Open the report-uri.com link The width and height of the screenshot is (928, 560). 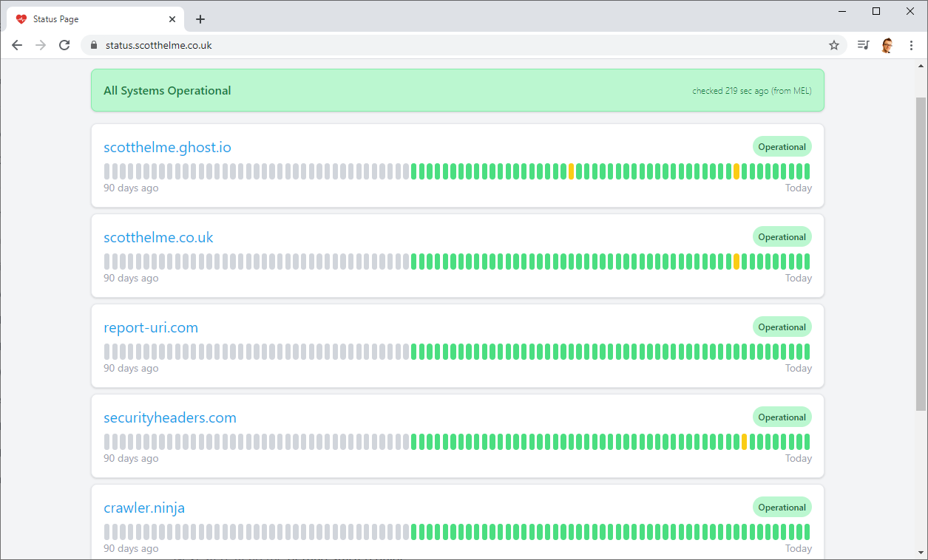(x=151, y=327)
